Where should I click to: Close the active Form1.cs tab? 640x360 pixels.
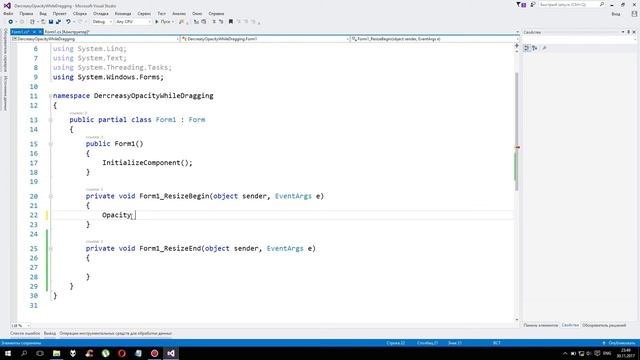pos(40,32)
